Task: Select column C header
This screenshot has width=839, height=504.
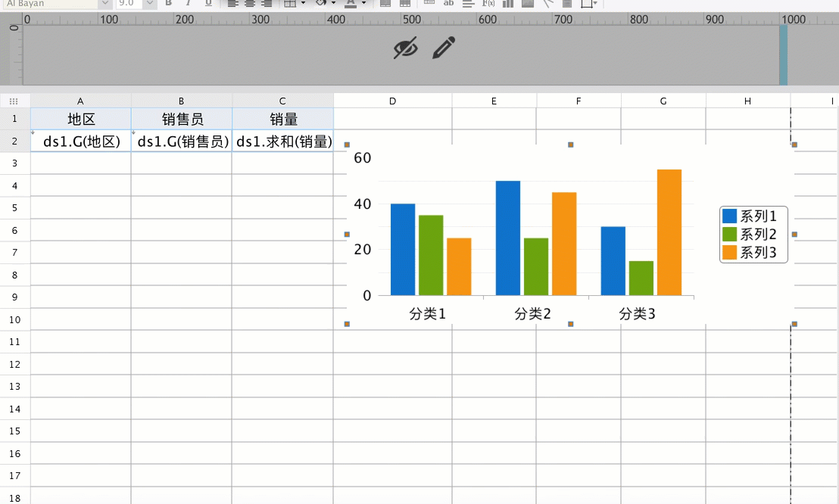Action: point(282,101)
